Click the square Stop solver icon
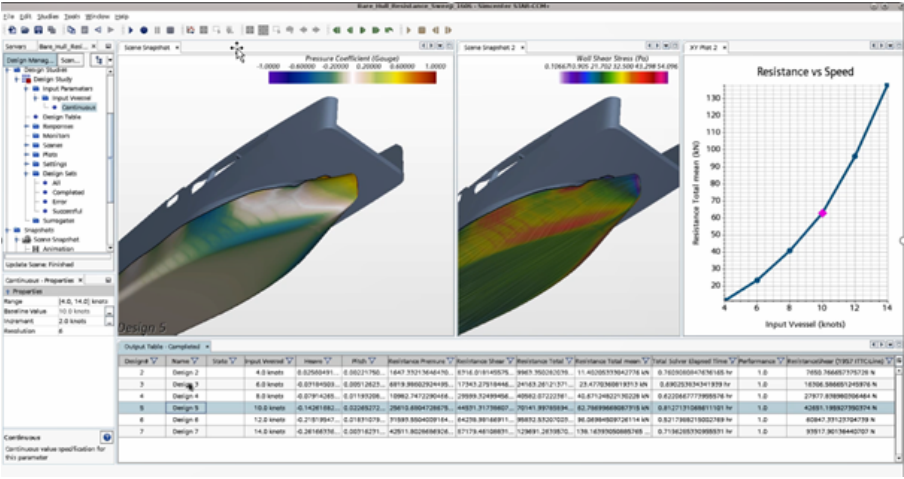 click(171, 30)
